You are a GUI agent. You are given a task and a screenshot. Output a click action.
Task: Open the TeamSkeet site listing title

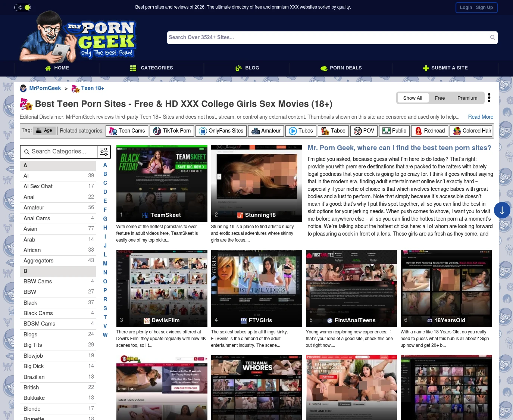(166, 215)
